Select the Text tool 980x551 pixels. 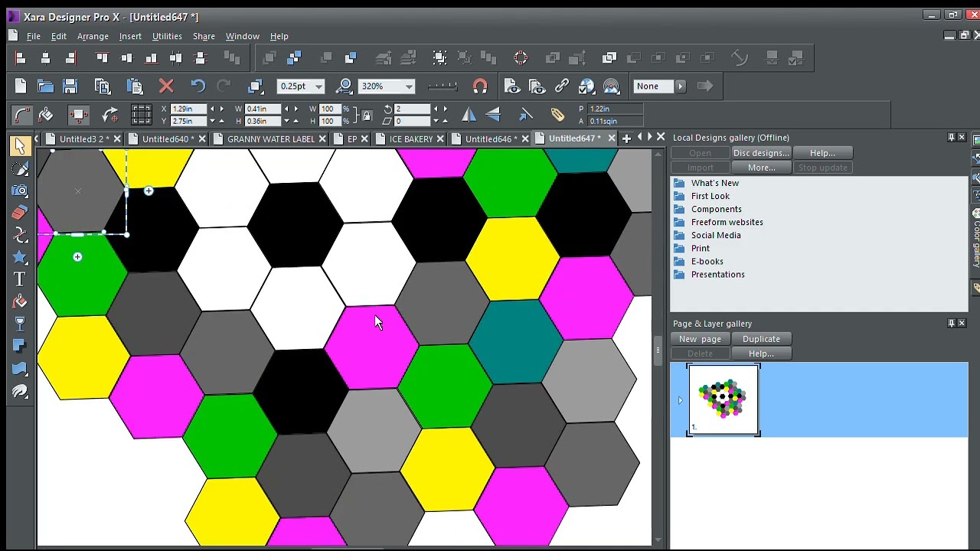pyautogui.click(x=20, y=279)
